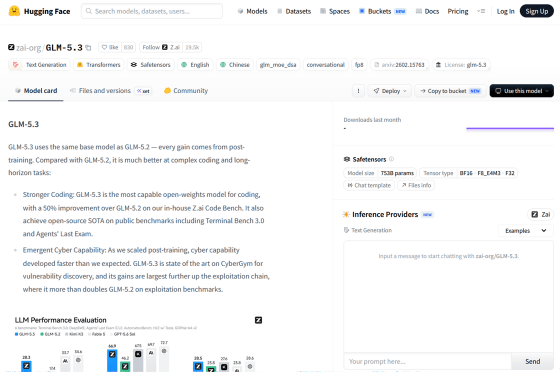Open the navigation overflow menu icon
The height and width of the screenshot is (372, 560).
481,11
